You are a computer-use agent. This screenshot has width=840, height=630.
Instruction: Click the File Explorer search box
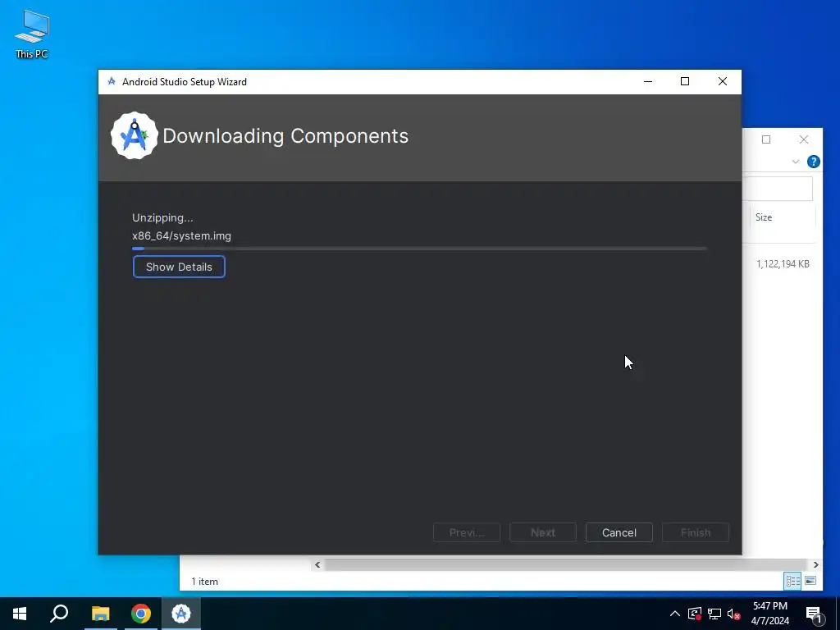[x=778, y=189]
